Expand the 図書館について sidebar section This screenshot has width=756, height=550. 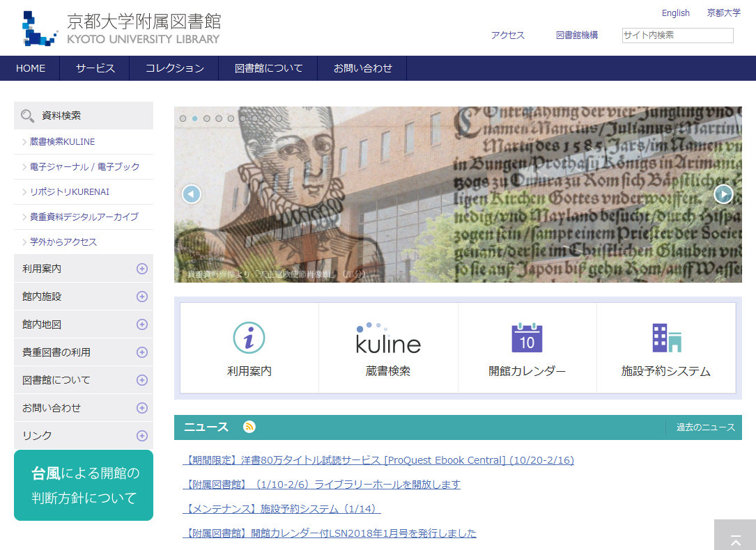141,380
